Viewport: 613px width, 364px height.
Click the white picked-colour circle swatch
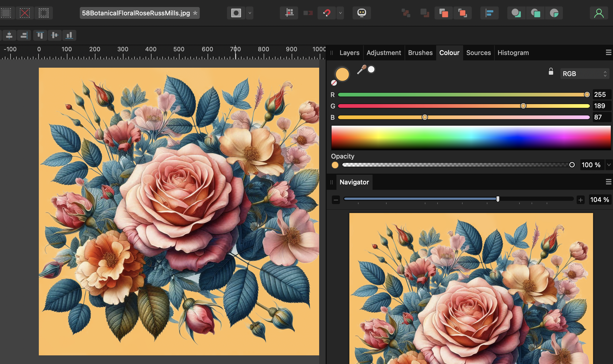click(371, 69)
